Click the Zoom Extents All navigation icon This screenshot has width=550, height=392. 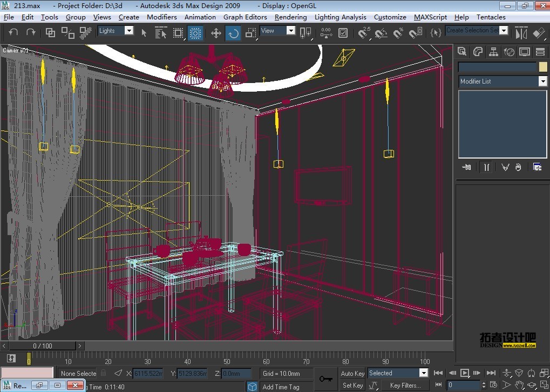544,373
